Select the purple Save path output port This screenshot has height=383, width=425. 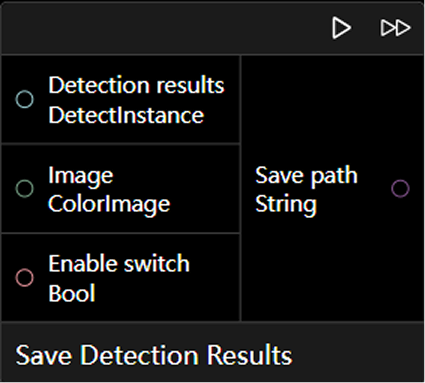[400, 188]
